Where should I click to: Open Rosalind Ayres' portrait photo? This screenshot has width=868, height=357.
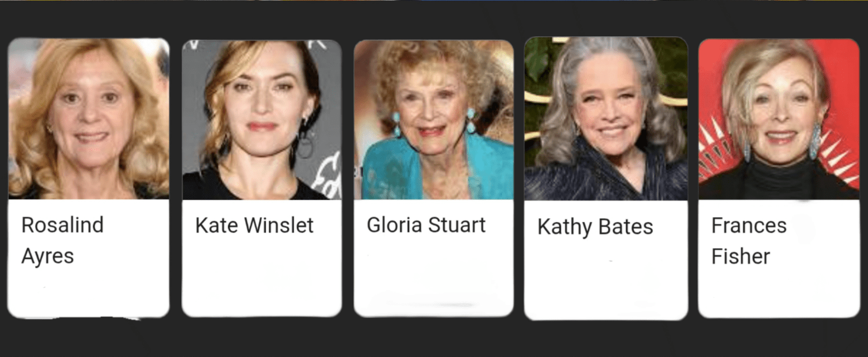(89, 118)
